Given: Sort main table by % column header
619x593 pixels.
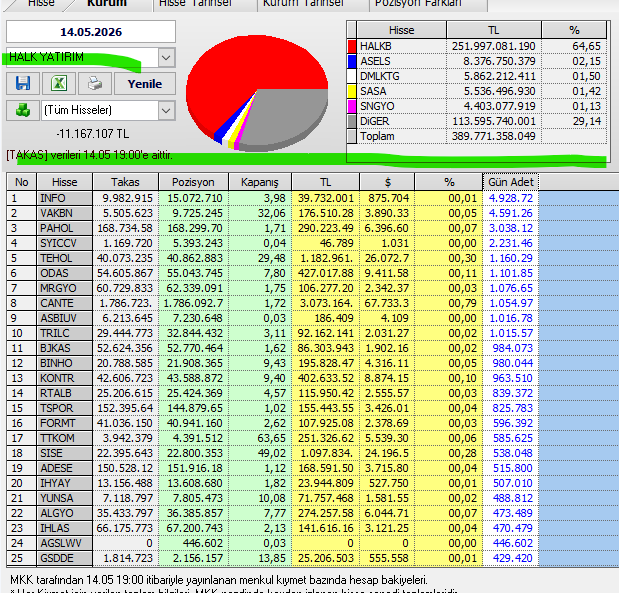Looking at the screenshot, I should [x=448, y=182].
